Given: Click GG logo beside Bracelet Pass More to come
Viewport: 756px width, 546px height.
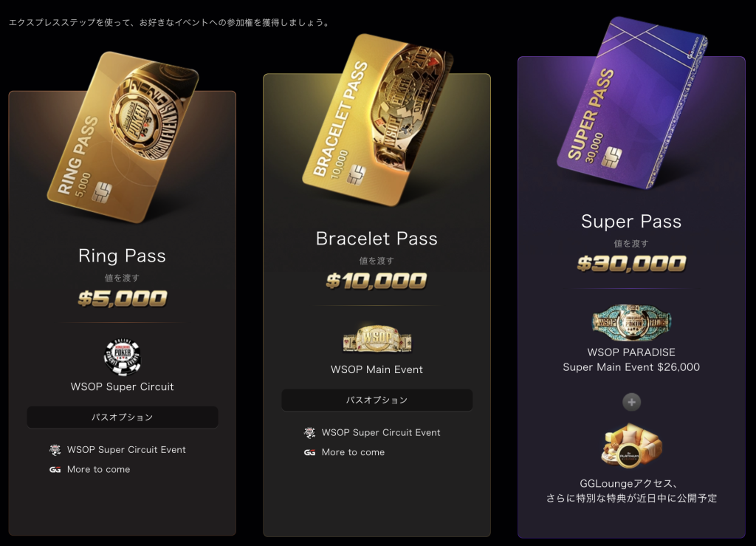Looking at the screenshot, I should coord(309,452).
